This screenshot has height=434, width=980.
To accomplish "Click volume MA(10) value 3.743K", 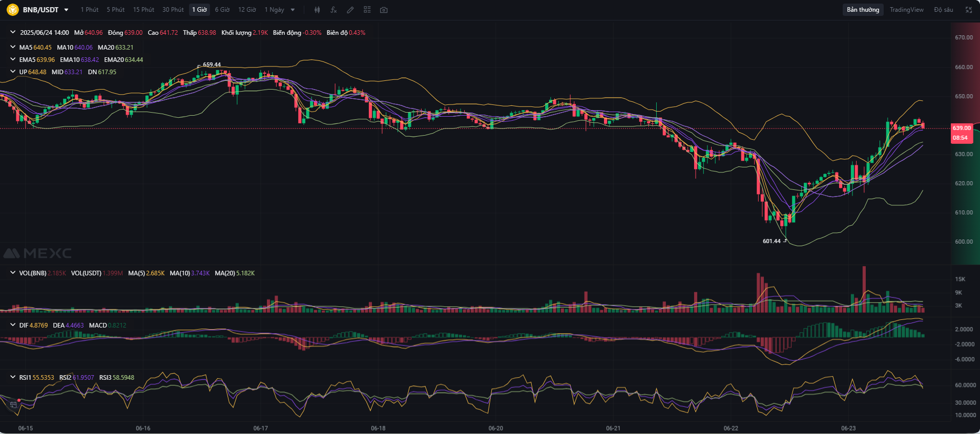I will (x=200, y=273).
